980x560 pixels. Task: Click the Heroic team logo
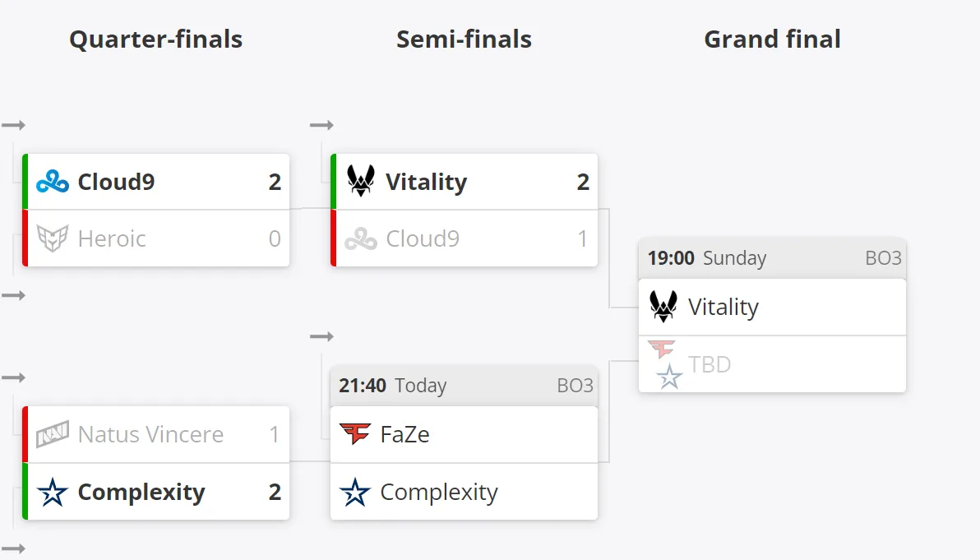(x=53, y=238)
